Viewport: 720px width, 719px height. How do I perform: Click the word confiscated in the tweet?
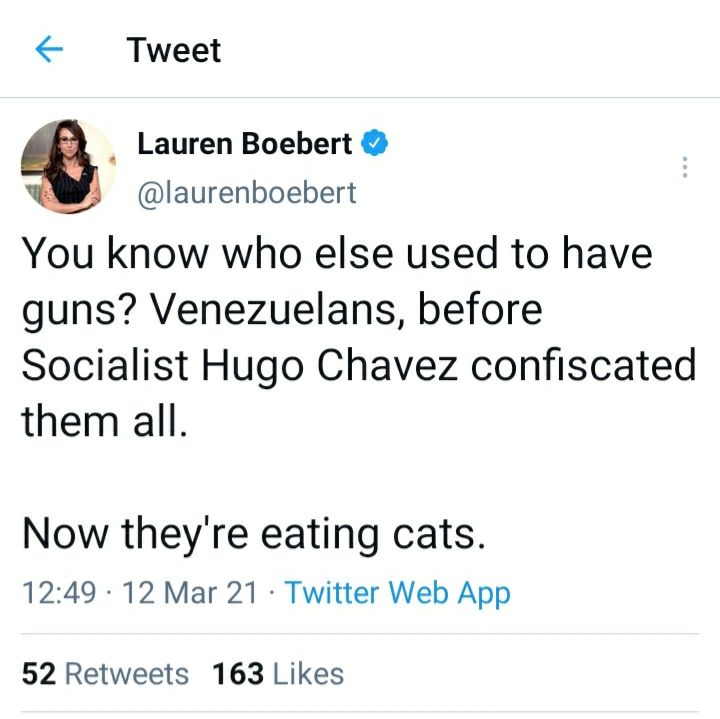(584, 366)
